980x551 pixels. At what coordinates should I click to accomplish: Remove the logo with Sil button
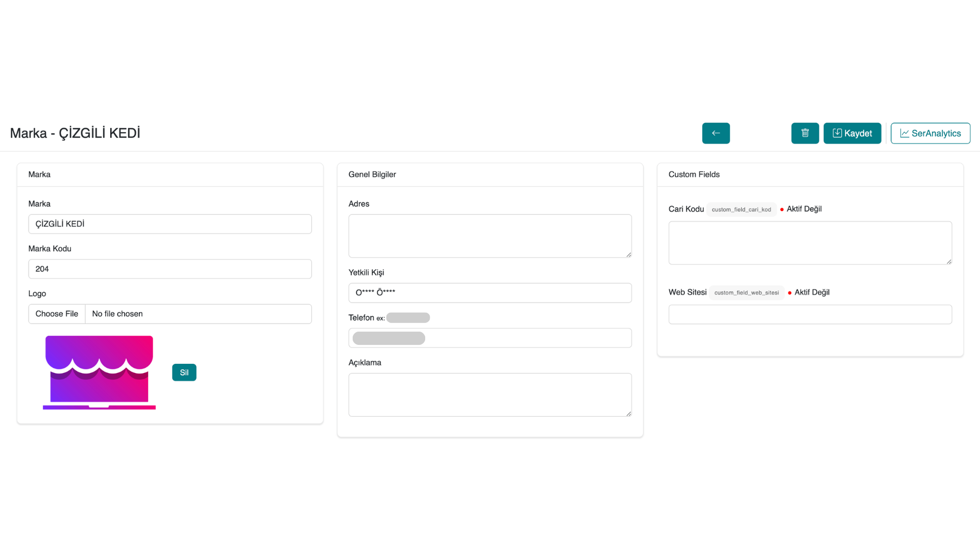(x=184, y=372)
